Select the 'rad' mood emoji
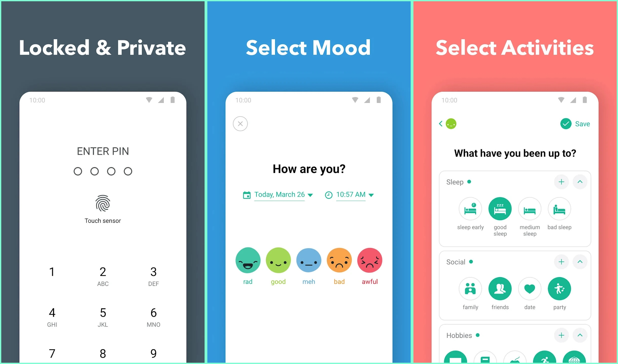Viewport: 618px width, 364px height. click(x=247, y=260)
